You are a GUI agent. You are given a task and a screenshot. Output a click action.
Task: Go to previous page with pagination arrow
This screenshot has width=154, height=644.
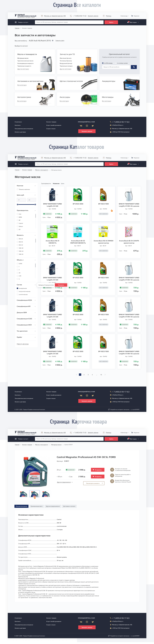click(77, 374)
